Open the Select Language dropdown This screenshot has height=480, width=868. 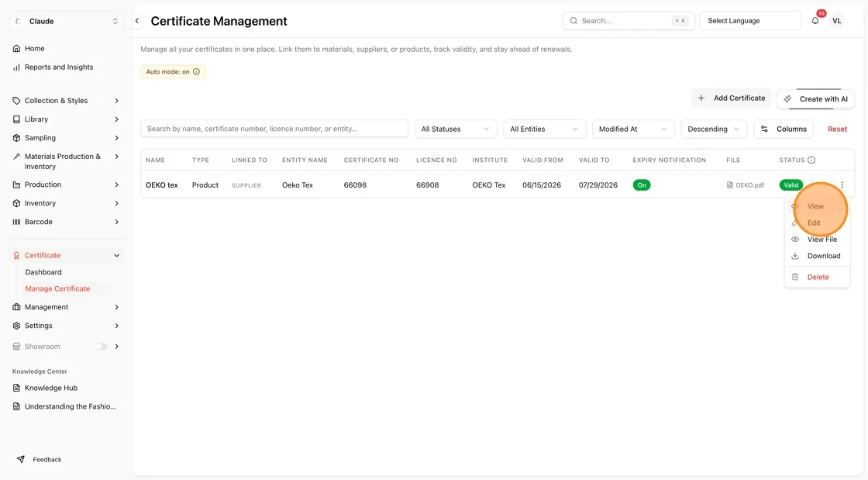click(x=750, y=21)
